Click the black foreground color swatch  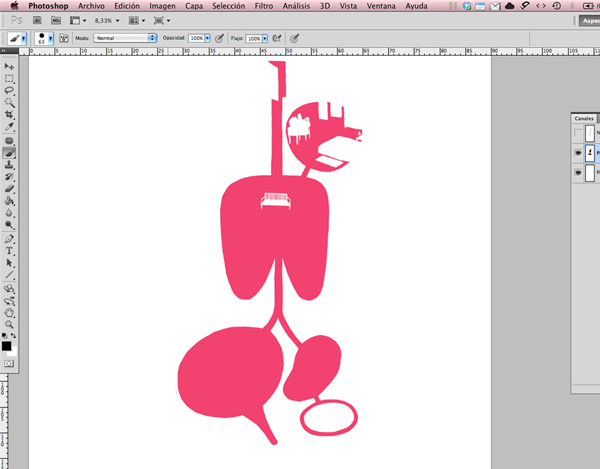[6, 345]
